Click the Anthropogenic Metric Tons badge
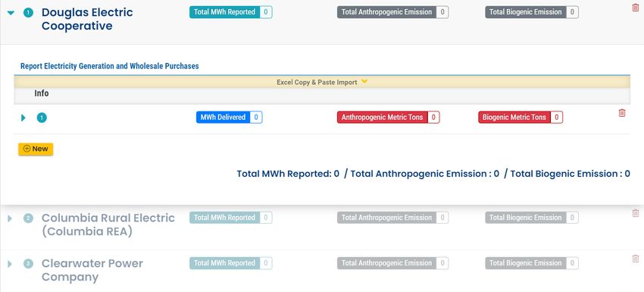644x292 pixels. 388,118
